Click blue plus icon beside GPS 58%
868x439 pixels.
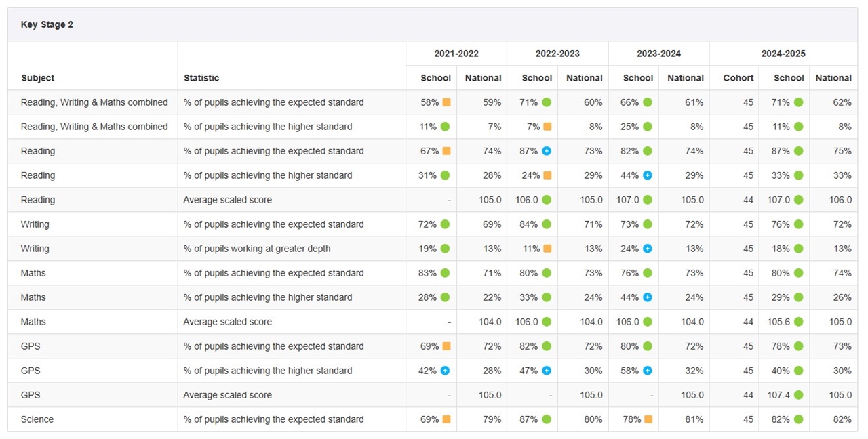pos(648,371)
